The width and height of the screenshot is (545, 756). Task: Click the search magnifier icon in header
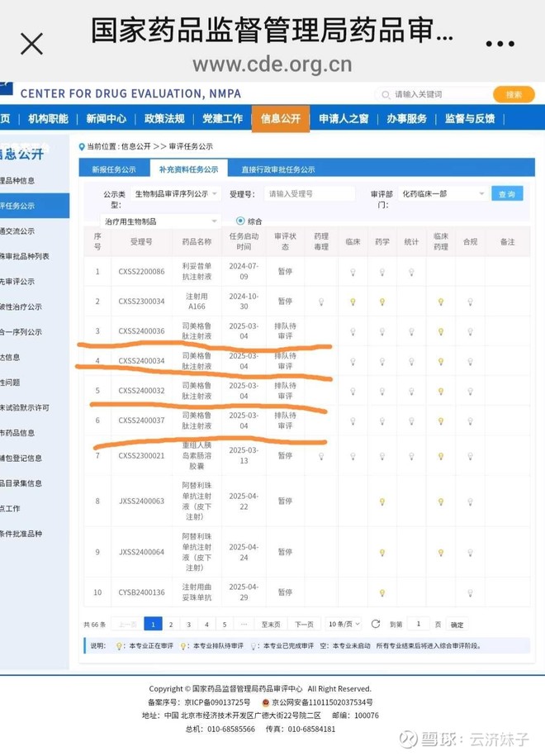click(386, 95)
